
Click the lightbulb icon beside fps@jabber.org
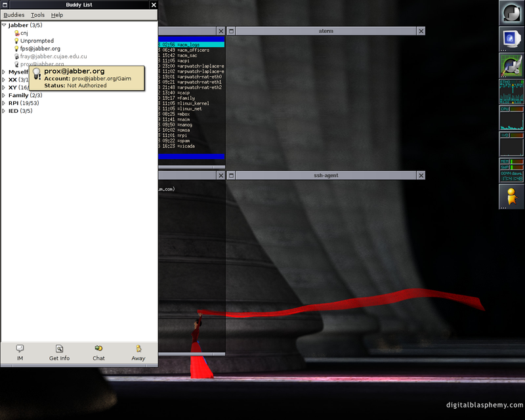pyautogui.click(x=16, y=49)
